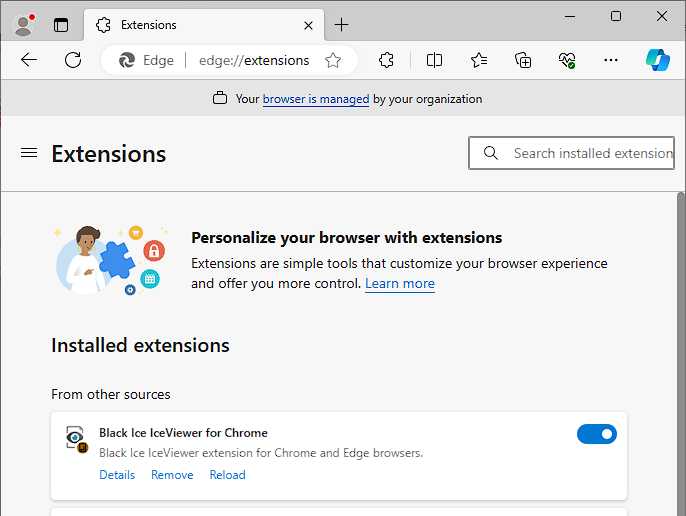
Task: Maximize the Edge window
Action: [616, 16]
